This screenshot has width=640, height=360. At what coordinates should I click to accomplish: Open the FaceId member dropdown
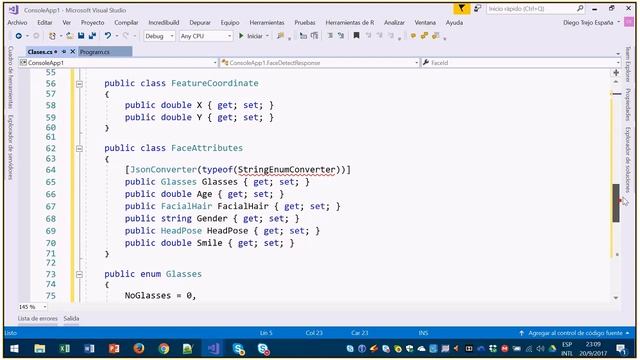tap(521, 63)
